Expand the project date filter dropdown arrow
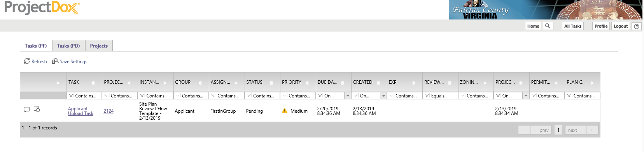This screenshot has height=152, width=644. (x=526, y=95)
